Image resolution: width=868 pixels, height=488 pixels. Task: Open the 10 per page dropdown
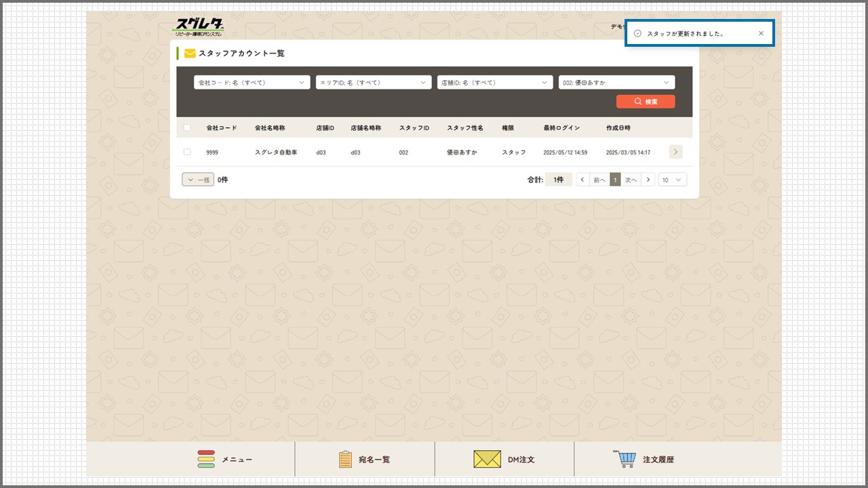(x=673, y=180)
